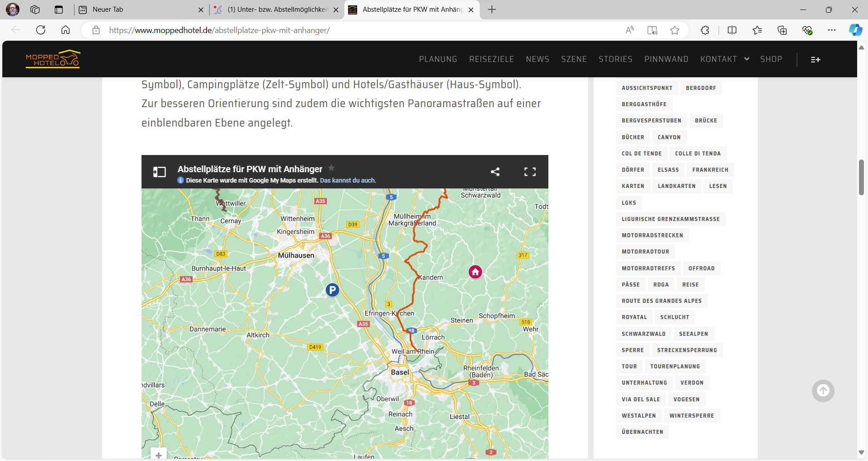Click the scrollbar down arrow
Viewport: 868px width, 461px height.
[x=861, y=452]
